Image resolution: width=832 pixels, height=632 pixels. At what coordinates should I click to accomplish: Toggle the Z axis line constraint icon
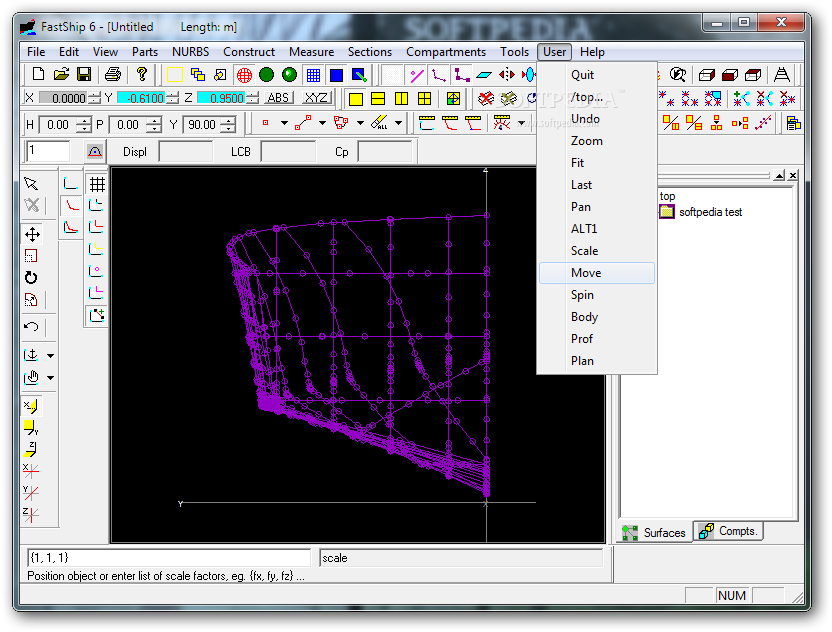pos(31,514)
